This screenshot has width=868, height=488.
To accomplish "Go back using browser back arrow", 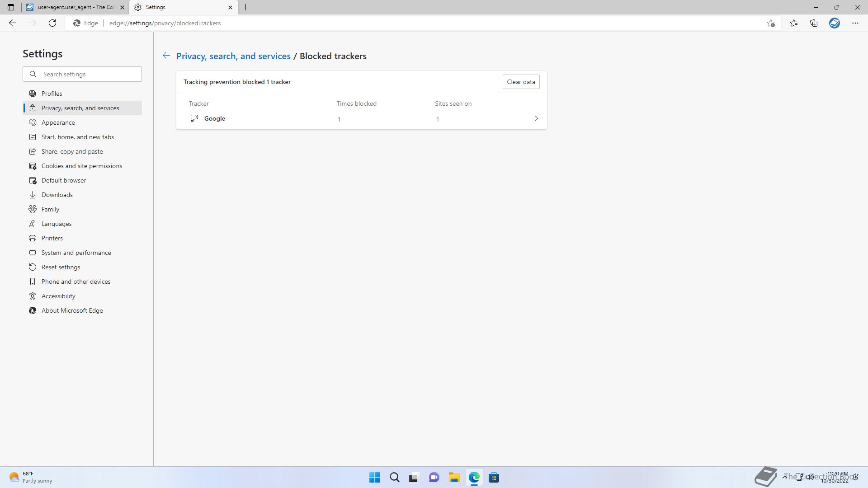I will coord(13,23).
